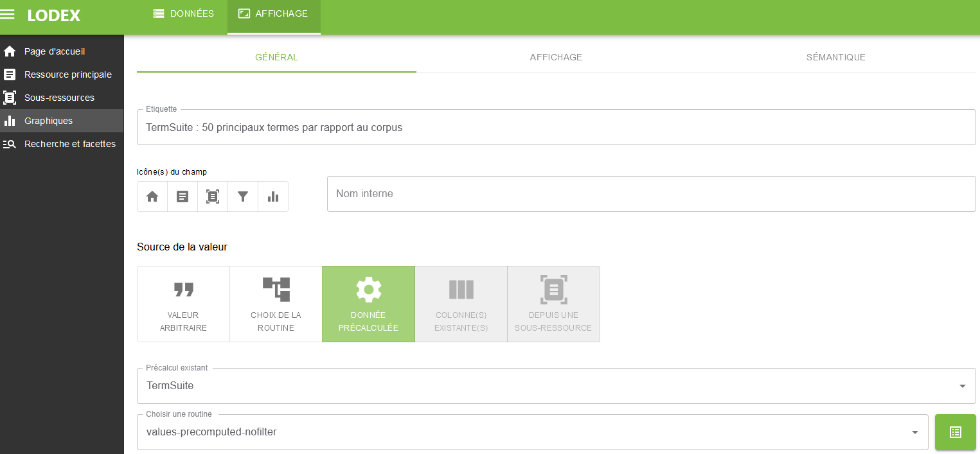Open the Données top navigation tab
This screenshot has height=454, width=980.
click(184, 13)
